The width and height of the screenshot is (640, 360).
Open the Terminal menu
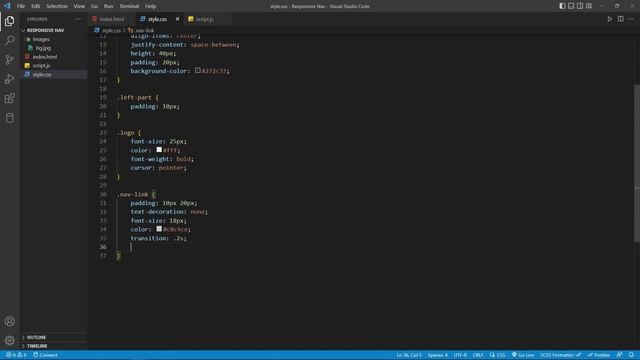129,6
